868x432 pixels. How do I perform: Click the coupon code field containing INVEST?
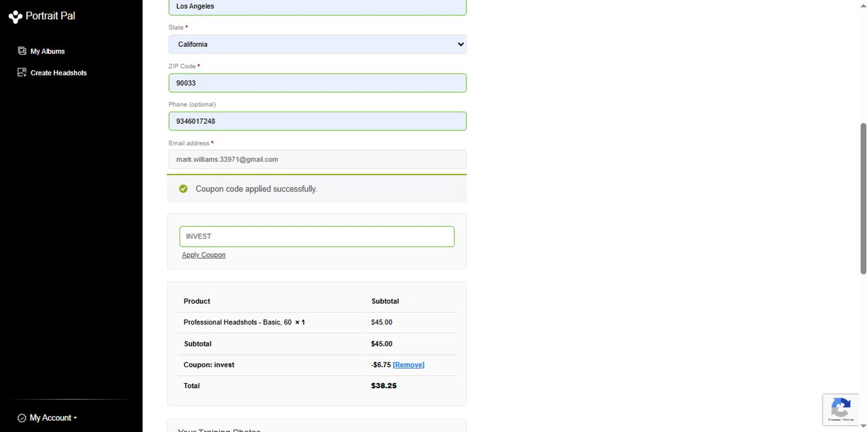(317, 236)
